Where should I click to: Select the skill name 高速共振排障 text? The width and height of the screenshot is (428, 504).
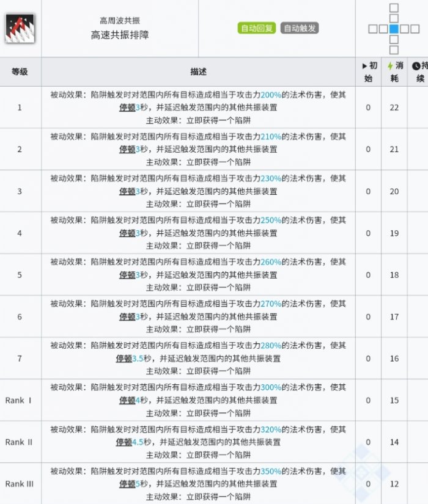pyautogui.click(x=120, y=35)
